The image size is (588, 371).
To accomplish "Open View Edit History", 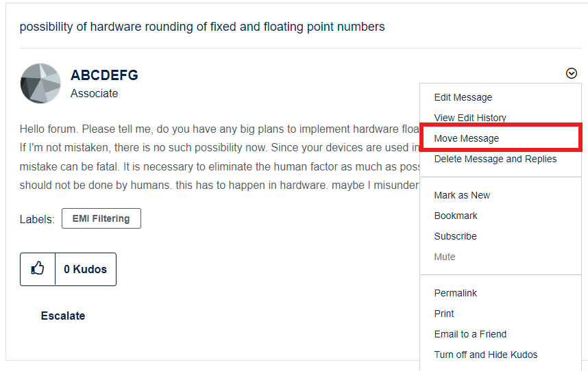I will coord(470,118).
